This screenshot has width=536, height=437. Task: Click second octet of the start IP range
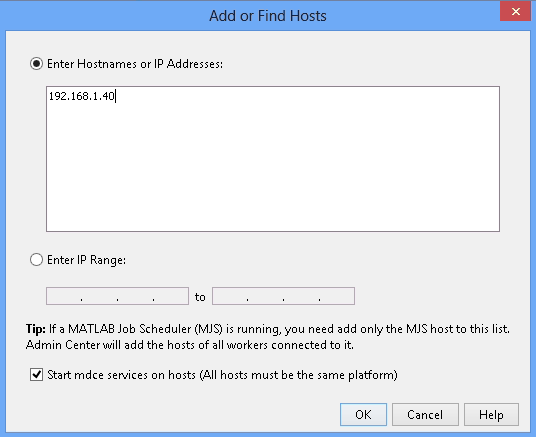[x=99, y=296]
